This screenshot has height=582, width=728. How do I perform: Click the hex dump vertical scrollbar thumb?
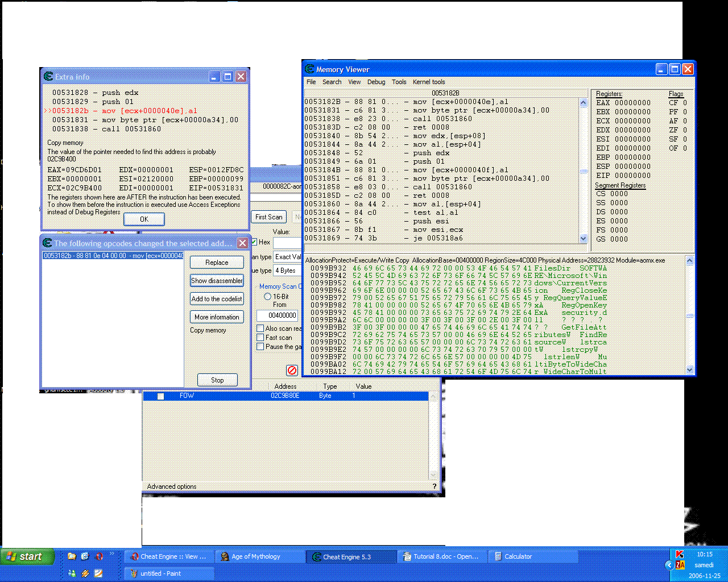point(690,315)
